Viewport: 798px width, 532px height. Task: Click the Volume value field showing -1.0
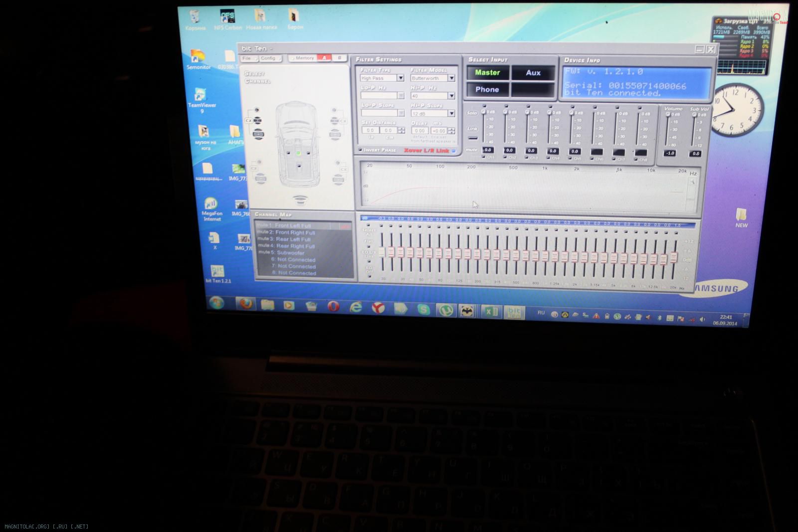[x=670, y=154]
